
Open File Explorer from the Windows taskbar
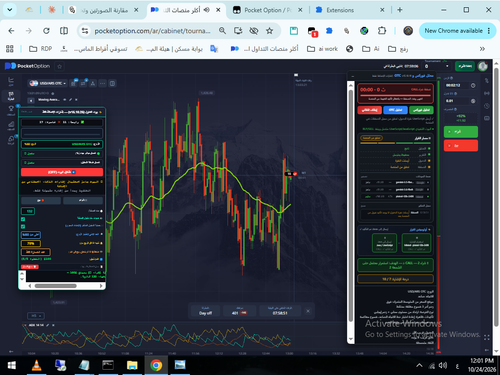[132, 365]
